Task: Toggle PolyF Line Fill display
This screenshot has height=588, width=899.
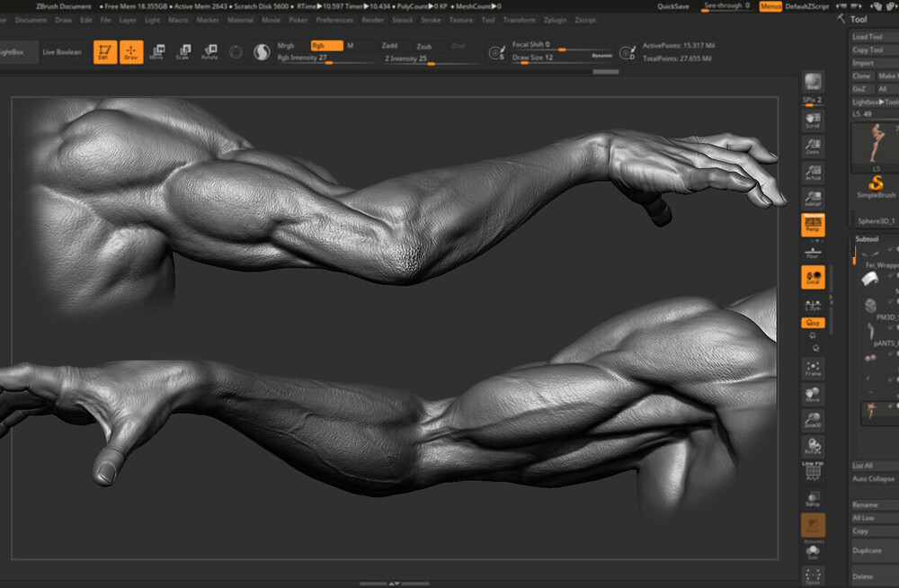Action: coord(813,471)
